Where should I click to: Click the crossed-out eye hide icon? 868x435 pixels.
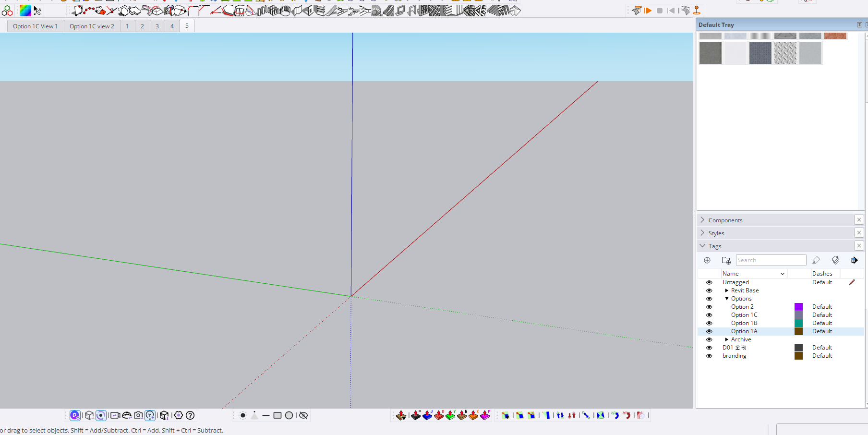pos(303,415)
